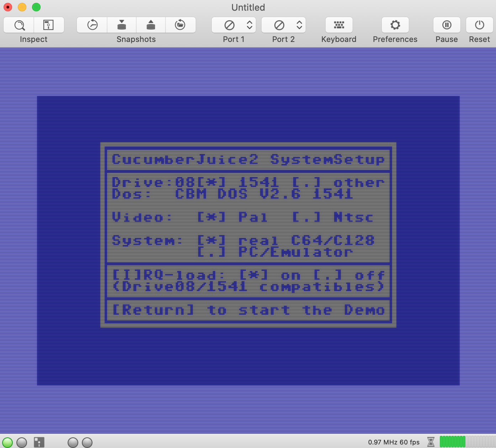Click the green drive power LED
496x448 pixels.
coord(7,442)
